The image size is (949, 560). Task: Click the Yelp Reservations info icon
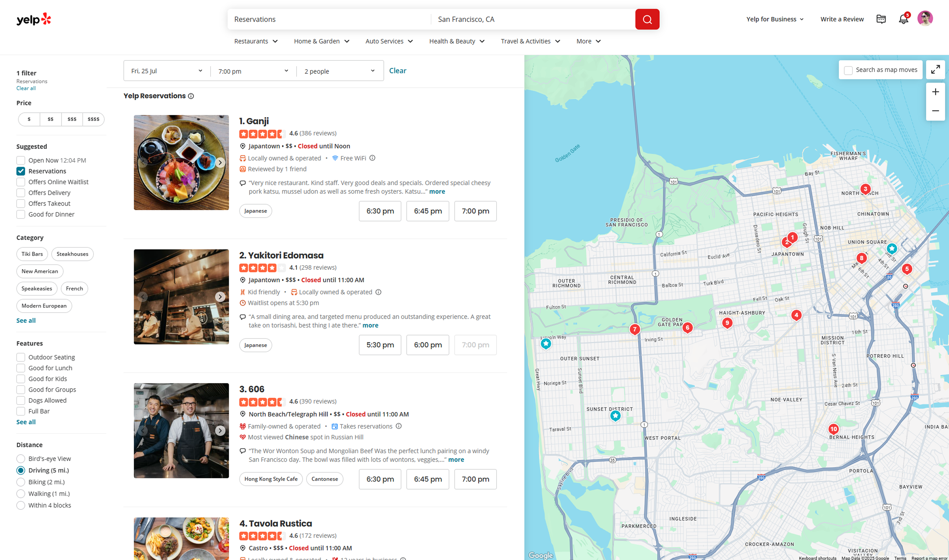[x=191, y=96]
